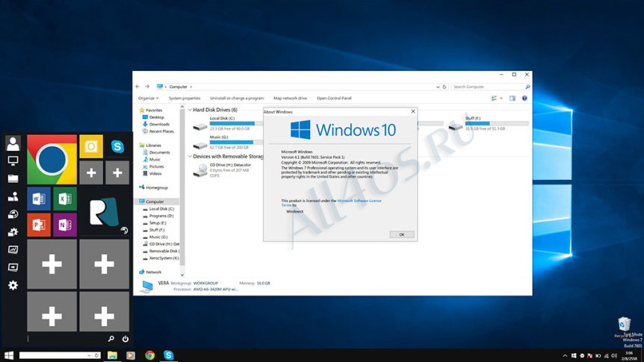Refresh the Computer folder view
Image resolution: width=644 pixels, height=362 pixels.
(x=444, y=87)
